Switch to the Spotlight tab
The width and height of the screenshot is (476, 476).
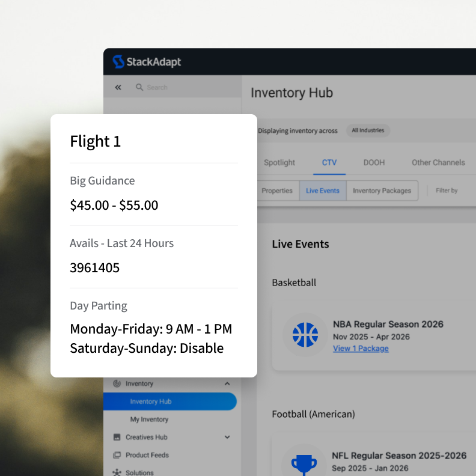pos(279,162)
